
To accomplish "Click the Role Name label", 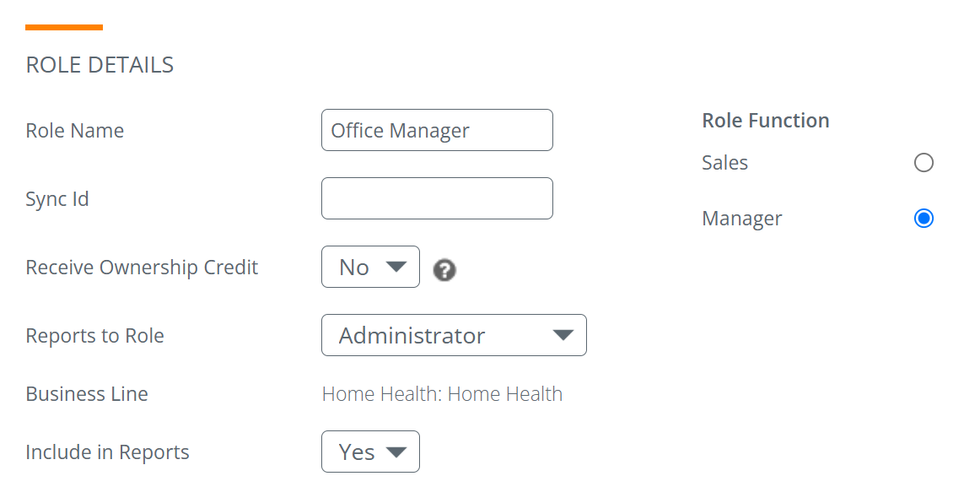I will 74,131.
